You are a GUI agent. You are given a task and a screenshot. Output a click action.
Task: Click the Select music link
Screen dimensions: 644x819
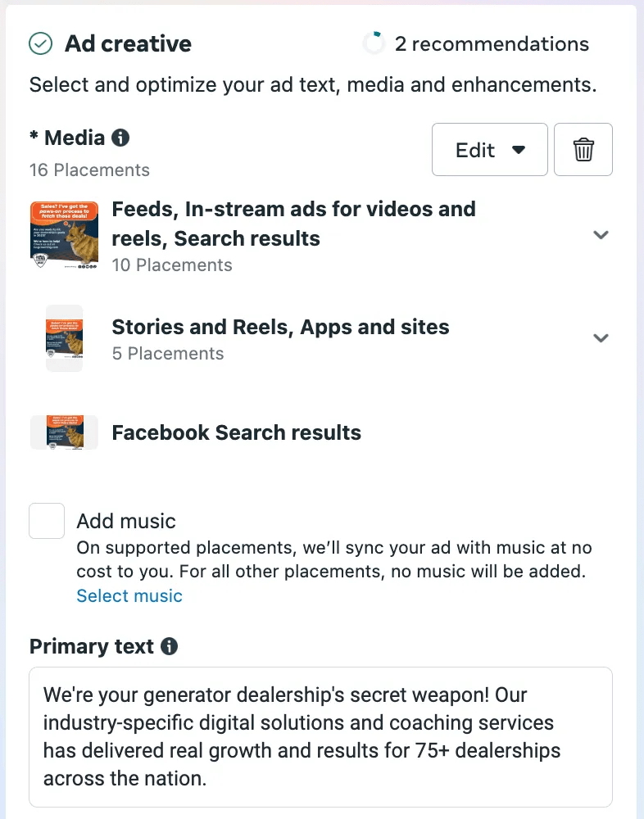click(x=129, y=595)
